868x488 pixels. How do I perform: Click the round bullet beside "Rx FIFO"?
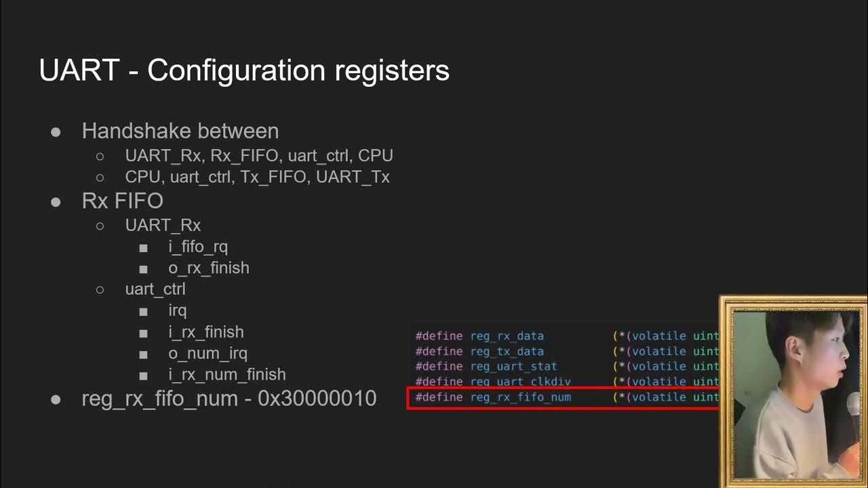pyautogui.click(x=56, y=201)
